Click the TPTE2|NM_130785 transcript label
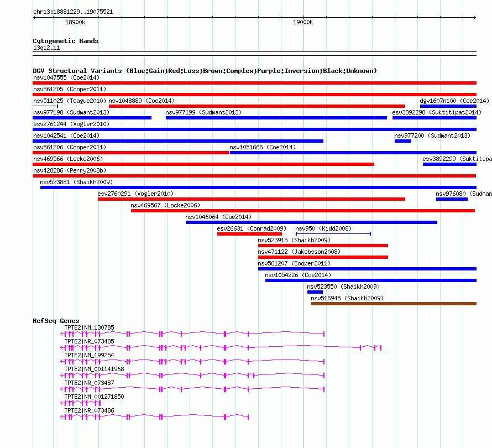This screenshot has width=492, height=448. (89, 328)
